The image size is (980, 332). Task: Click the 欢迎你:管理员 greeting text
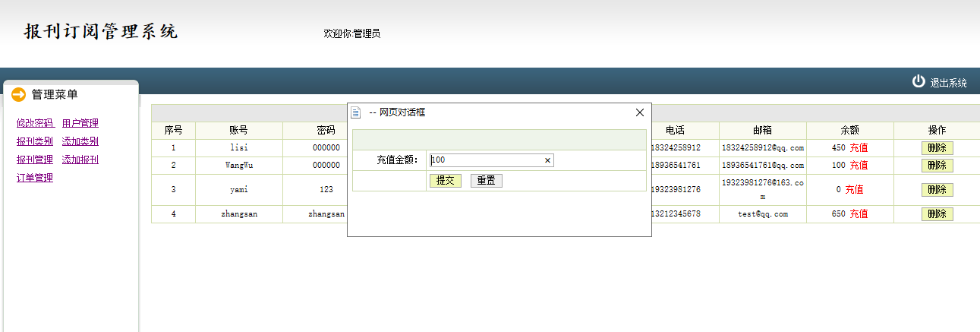[351, 33]
